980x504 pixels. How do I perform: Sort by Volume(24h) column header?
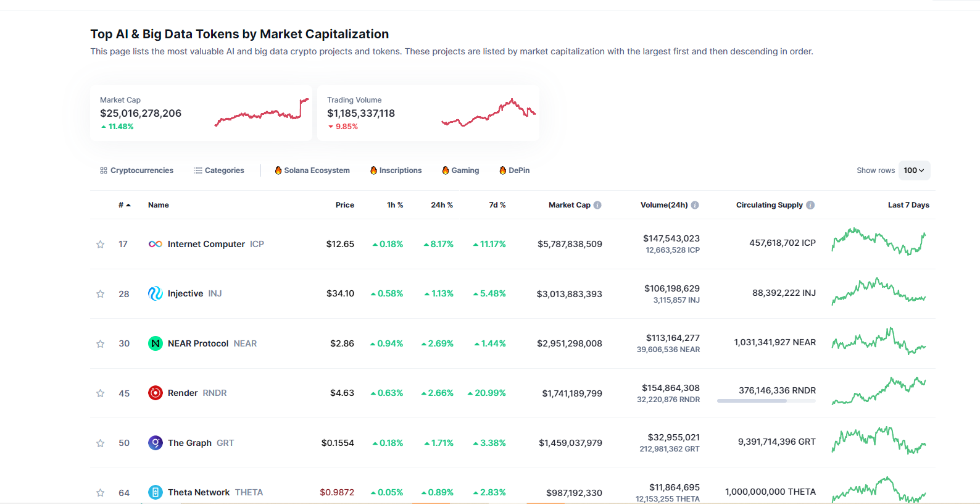click(664, 205)
